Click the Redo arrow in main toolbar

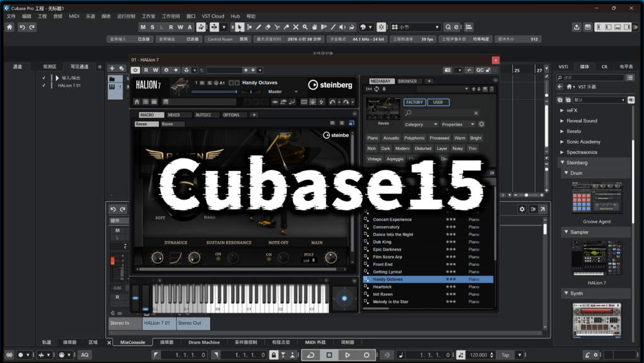pyautogui.click(x=32, y=27)
